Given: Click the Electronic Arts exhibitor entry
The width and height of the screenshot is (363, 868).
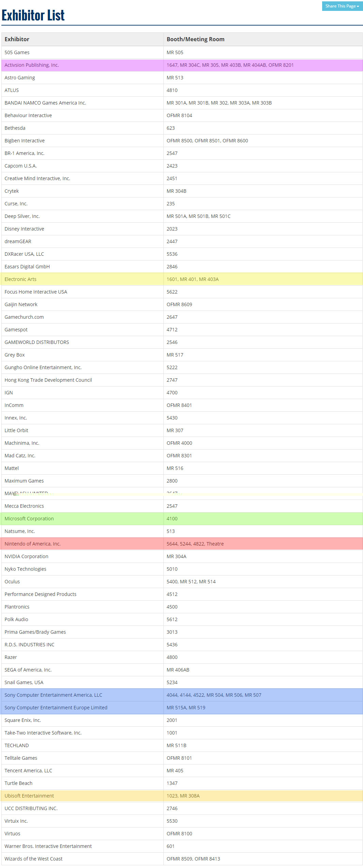Looking at the screenshot, I should [x=20, y=279].
